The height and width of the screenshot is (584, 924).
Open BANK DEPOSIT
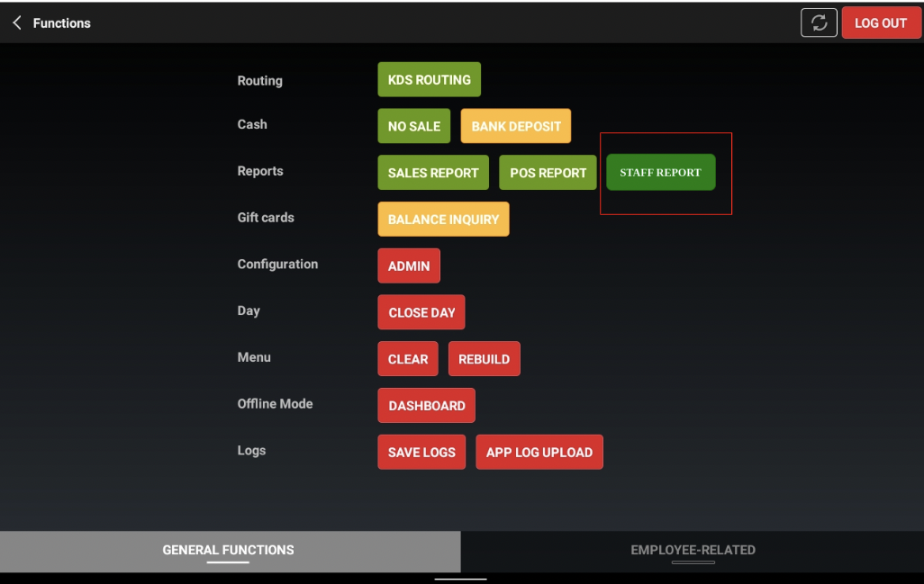516,126
